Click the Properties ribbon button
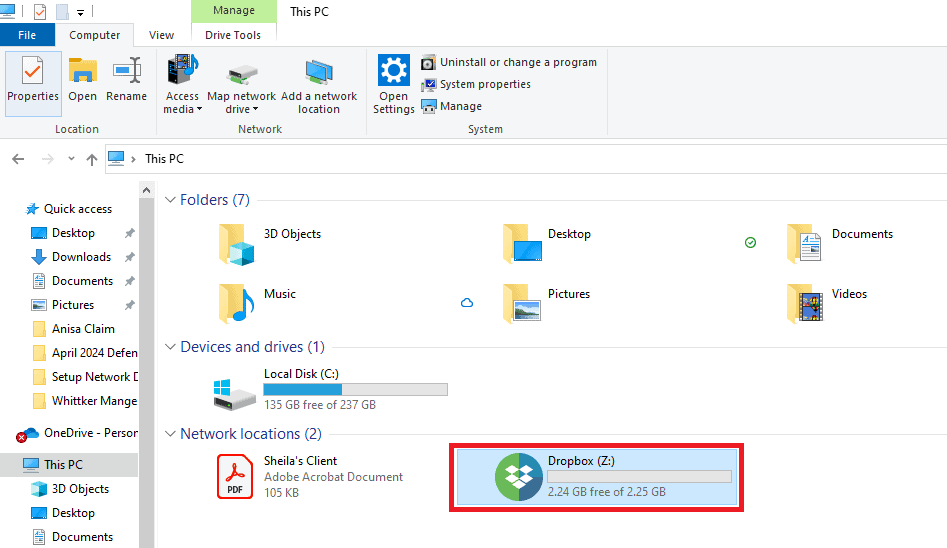 click(33, 83)
